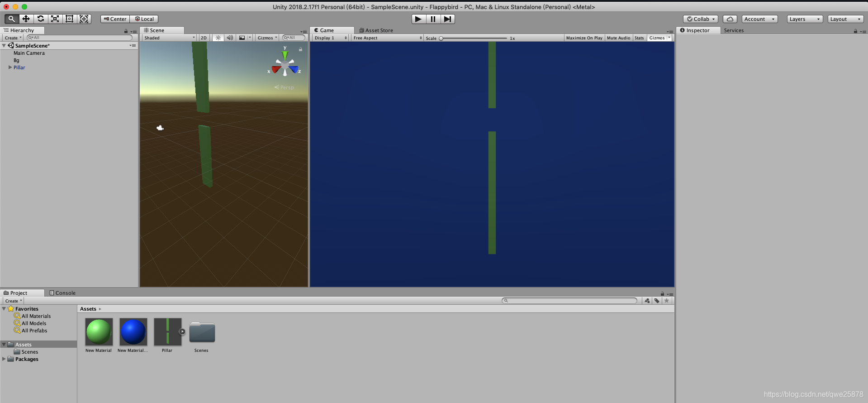
Task: Toggle handle rotation Local button
Action: coord(144,19)
